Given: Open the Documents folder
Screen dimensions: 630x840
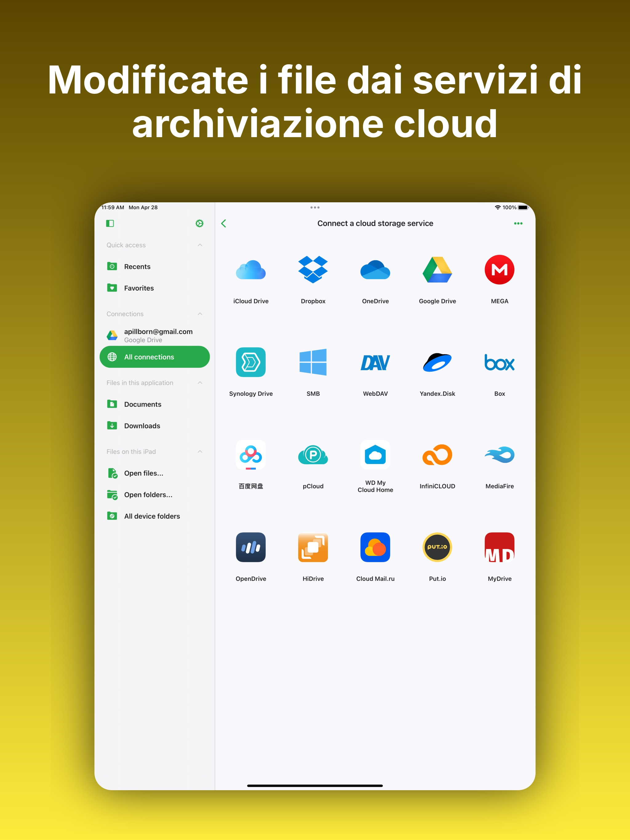Looking at the screenshot, I should 155,404.
